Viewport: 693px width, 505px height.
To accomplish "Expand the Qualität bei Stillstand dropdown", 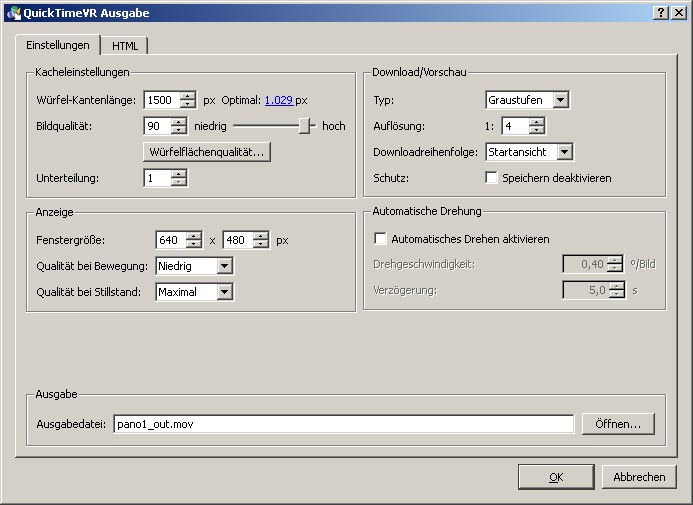I will pos(224,292).
